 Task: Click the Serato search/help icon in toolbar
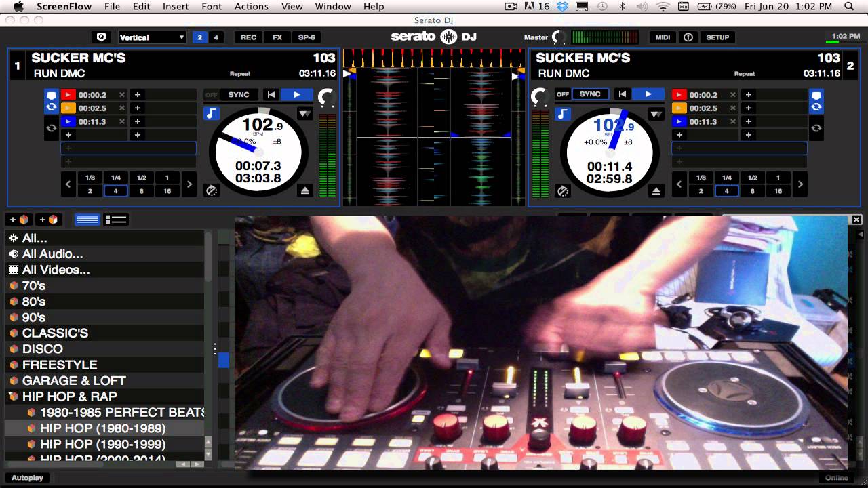(101, 37)
